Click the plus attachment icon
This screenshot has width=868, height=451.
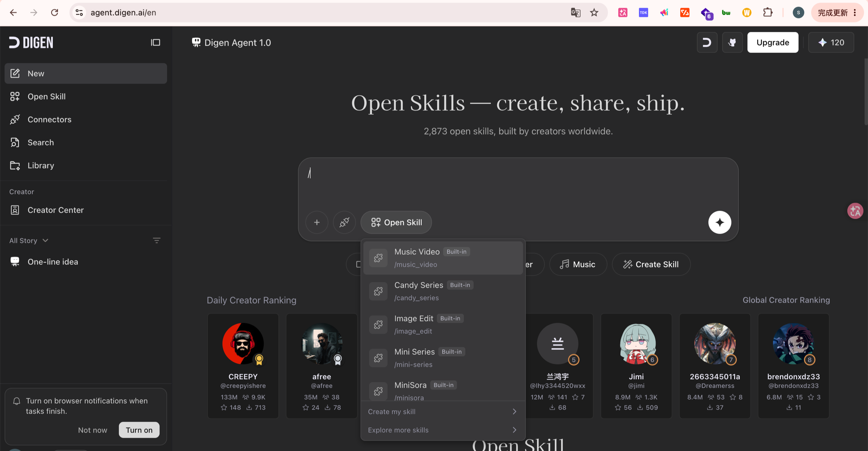click(317, 222)
